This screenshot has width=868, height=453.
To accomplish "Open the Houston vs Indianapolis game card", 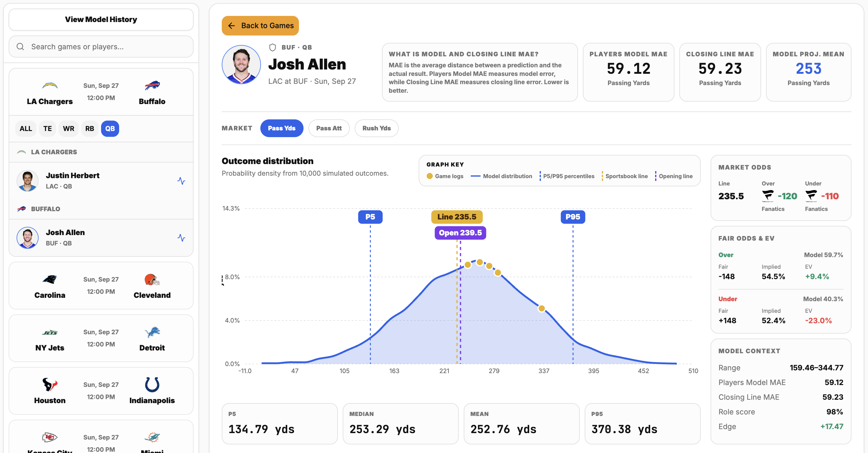I will (x=101, y=391).
